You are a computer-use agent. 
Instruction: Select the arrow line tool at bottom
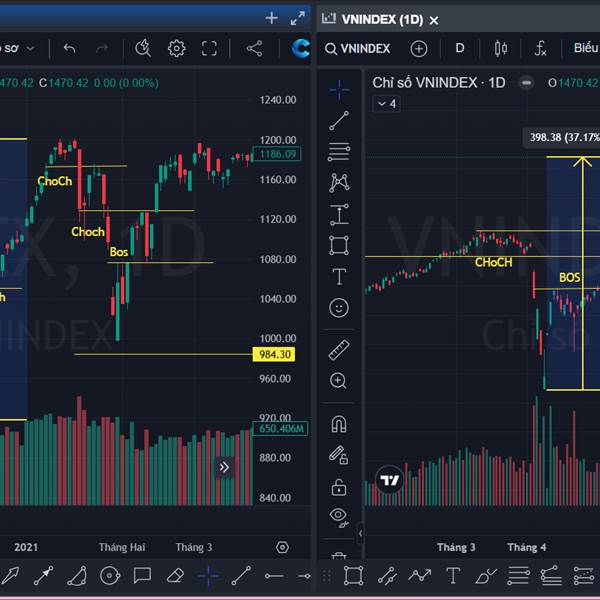click(x=44, y=576)
